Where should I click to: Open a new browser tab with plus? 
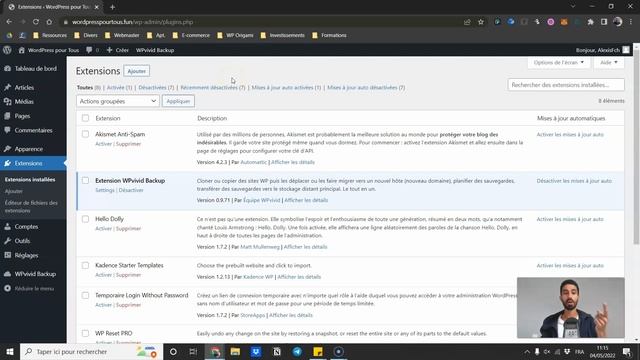(112, 7)
